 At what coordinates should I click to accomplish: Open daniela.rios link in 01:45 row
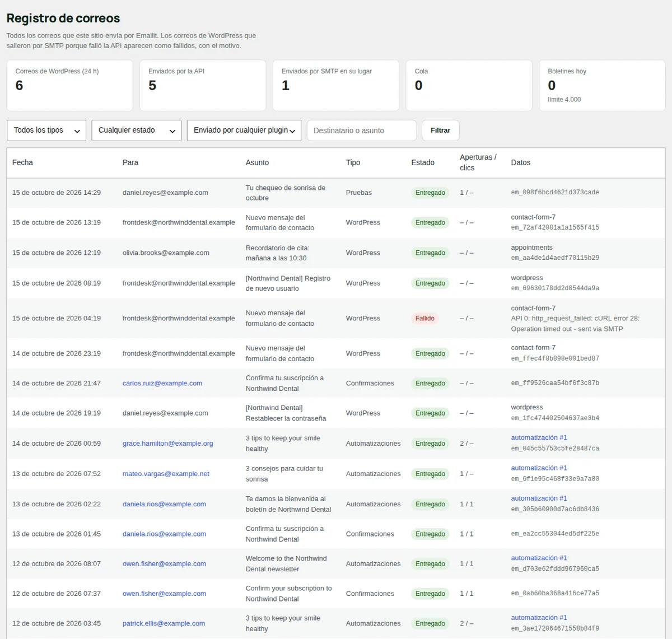(x=164, y=534)
